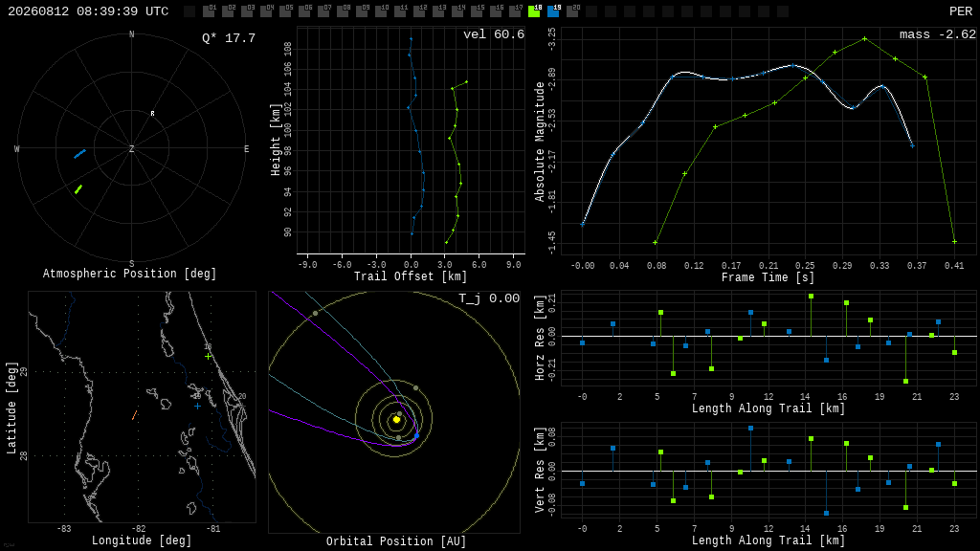Viewport: 980px width, 551px height.
Task: Click the blue meteor trail on the polar plot
Action: [x=80, y=154]
